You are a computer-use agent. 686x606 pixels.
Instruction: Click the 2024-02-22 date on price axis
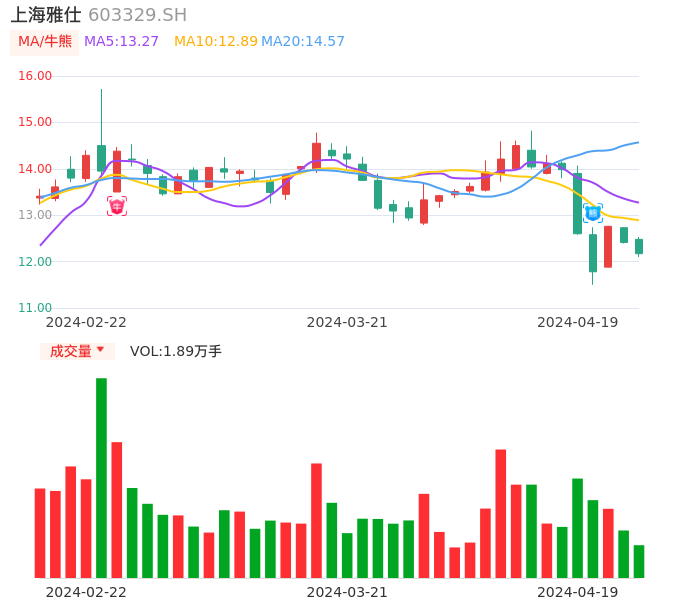(86, 322)
